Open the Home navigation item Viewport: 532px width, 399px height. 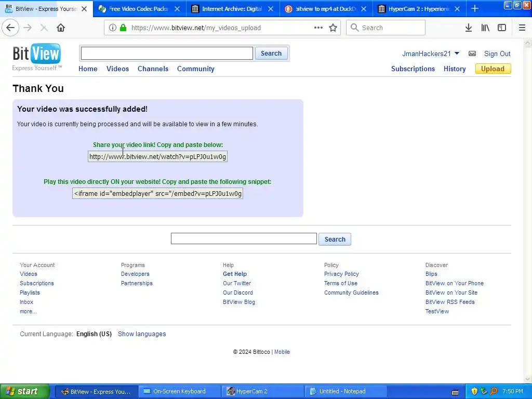click(x=88, y=69)
